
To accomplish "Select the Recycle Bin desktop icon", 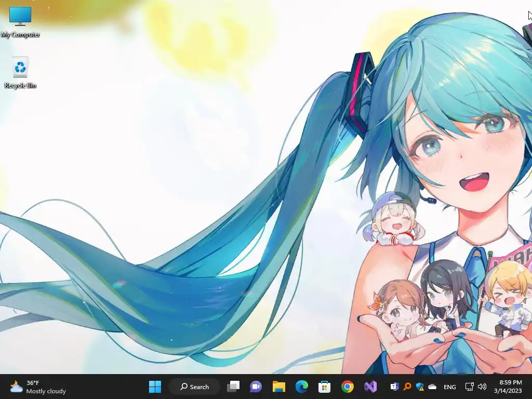I will (20, 72).
